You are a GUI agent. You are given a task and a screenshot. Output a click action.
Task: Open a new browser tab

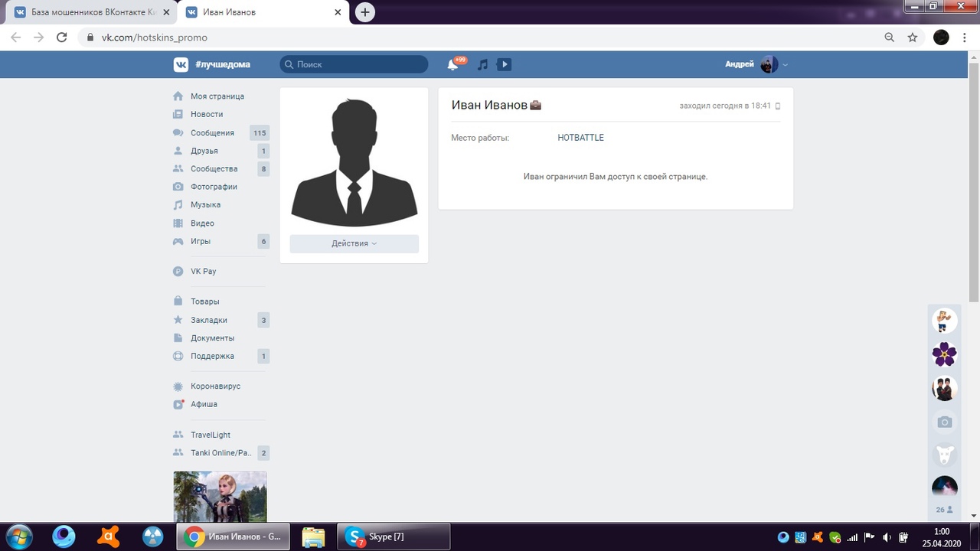pos(365,12)
